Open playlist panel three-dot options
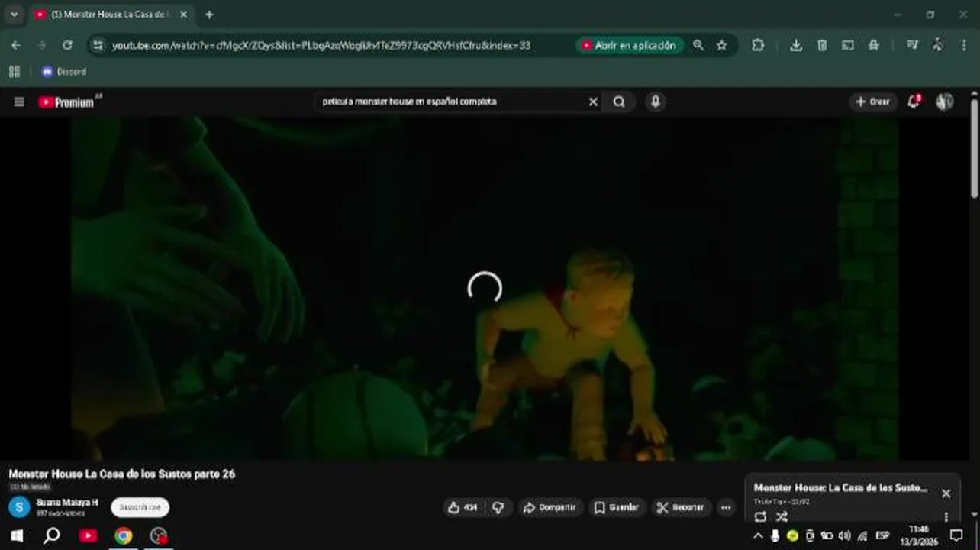The image size is (980, 550). [x=946, y=516]
